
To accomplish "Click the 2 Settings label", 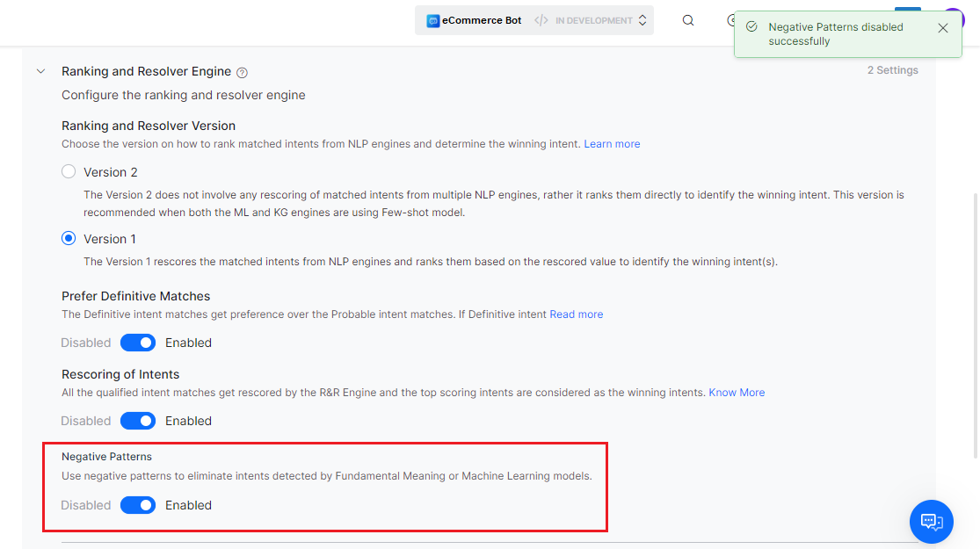I will click(892, 70).
